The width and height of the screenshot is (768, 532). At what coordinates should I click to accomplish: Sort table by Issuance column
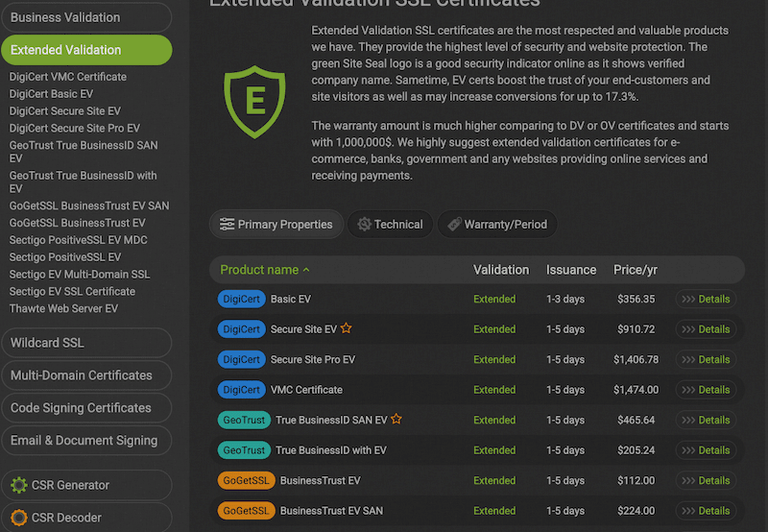click(571, 270)
